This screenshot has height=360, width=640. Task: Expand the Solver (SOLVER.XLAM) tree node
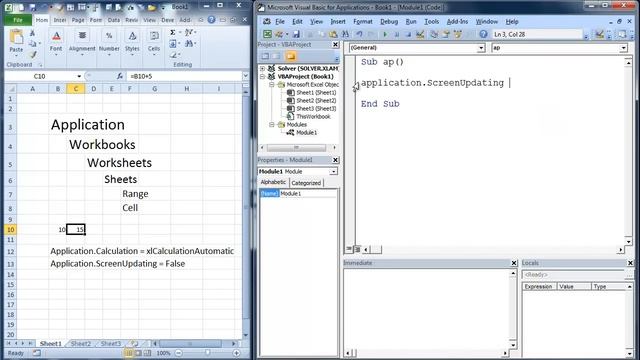[263, 69]
